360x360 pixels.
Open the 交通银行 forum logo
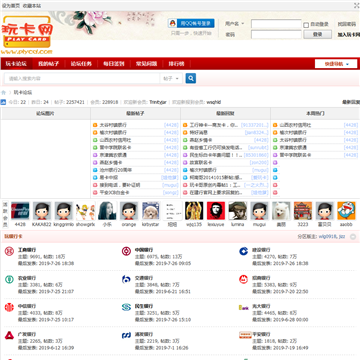(x=126, y=279)
